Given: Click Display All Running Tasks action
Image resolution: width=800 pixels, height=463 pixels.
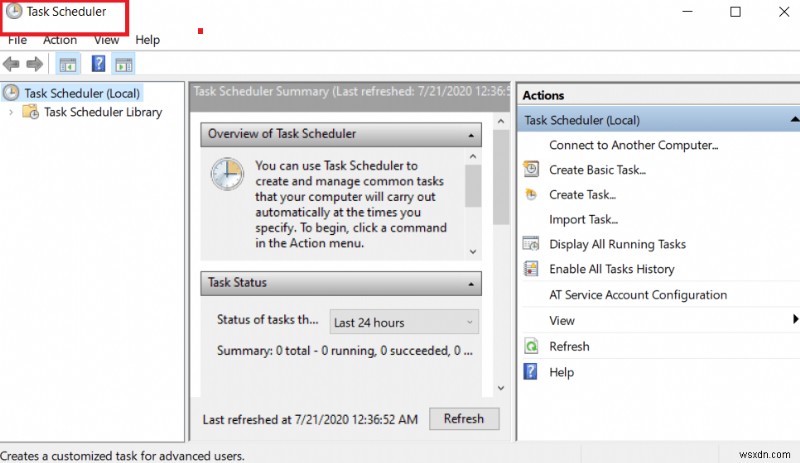Looking at the screenshot, I should 617,244.
